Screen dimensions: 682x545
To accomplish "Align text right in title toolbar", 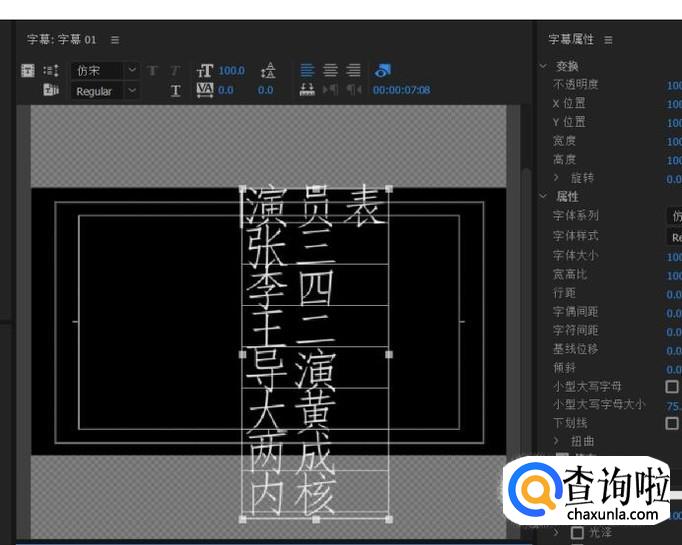I will click(x=354, y=70).
